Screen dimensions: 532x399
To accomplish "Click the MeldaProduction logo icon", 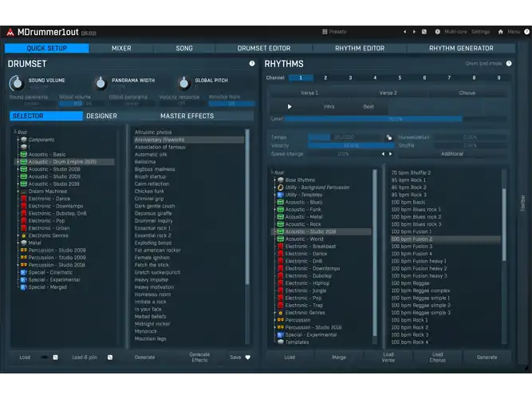I will (x=10, y=32).
